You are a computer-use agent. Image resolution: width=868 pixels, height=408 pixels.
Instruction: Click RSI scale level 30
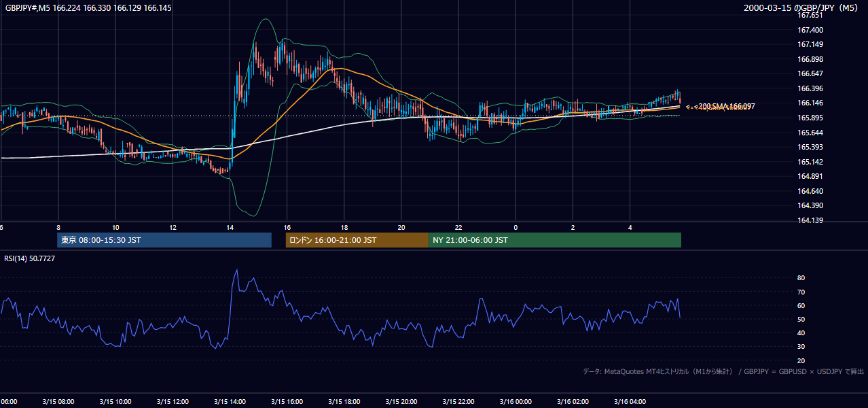(x=801, y=347)
